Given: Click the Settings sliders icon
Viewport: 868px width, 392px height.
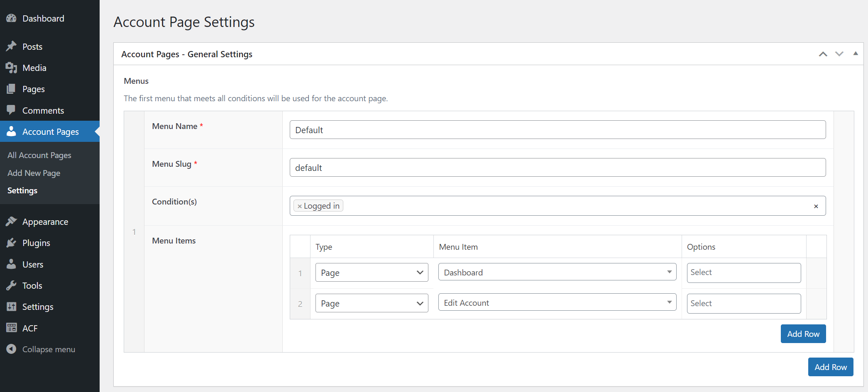Looking at the screenshot, I should [11, 307].
